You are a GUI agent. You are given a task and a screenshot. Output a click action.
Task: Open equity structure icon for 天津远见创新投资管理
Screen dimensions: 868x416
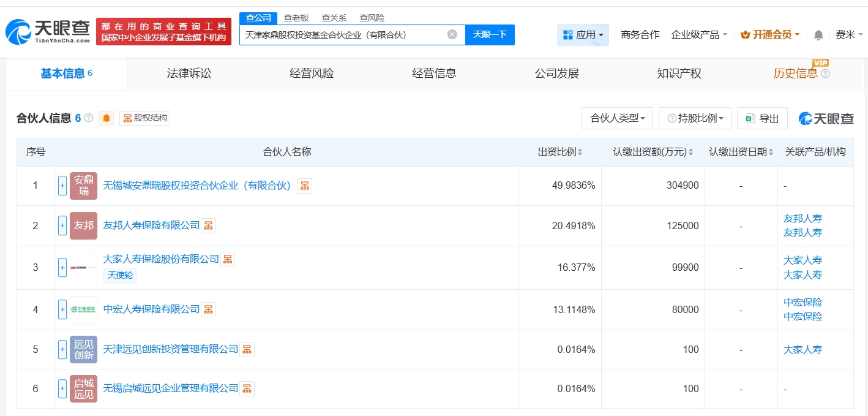click(247, 349)
